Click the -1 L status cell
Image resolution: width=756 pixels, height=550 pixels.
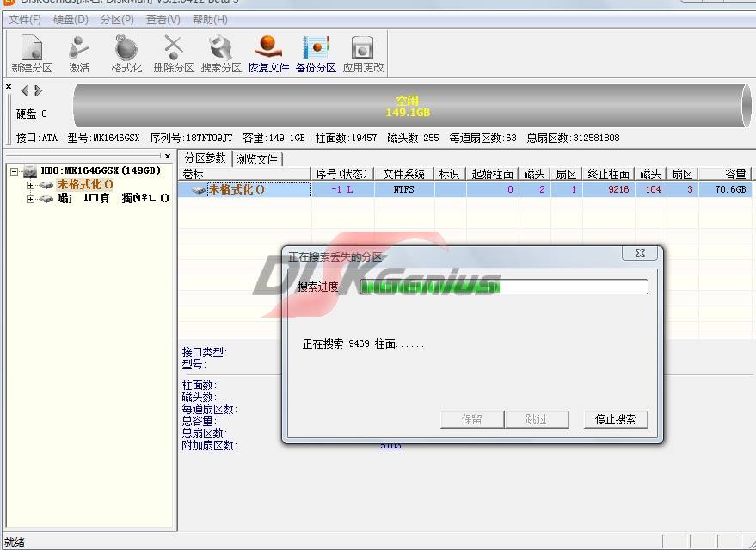coord(342,189)
